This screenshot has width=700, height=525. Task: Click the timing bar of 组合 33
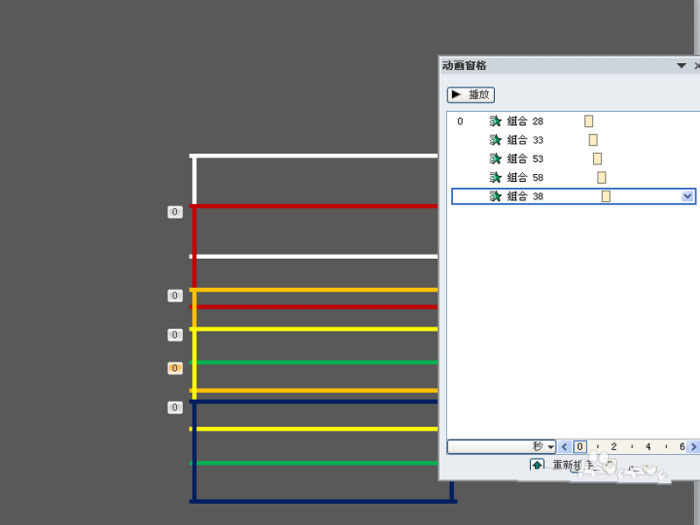pos(593,140)
